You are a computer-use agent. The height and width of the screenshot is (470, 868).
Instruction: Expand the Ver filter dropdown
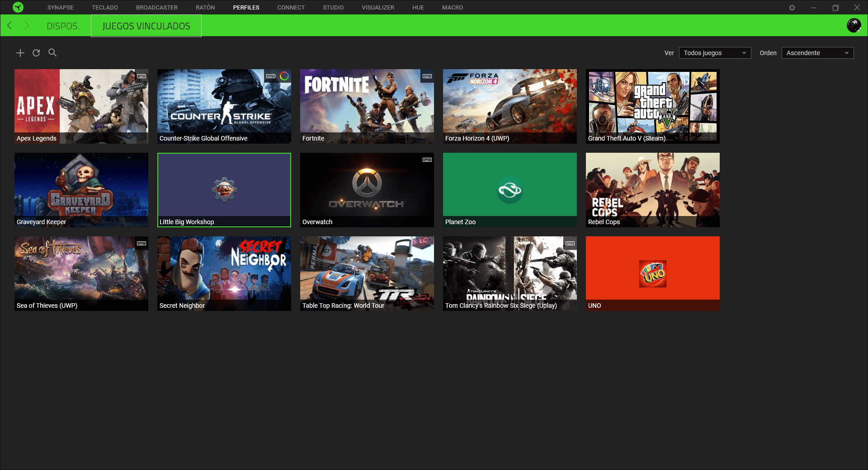(715, 53)
